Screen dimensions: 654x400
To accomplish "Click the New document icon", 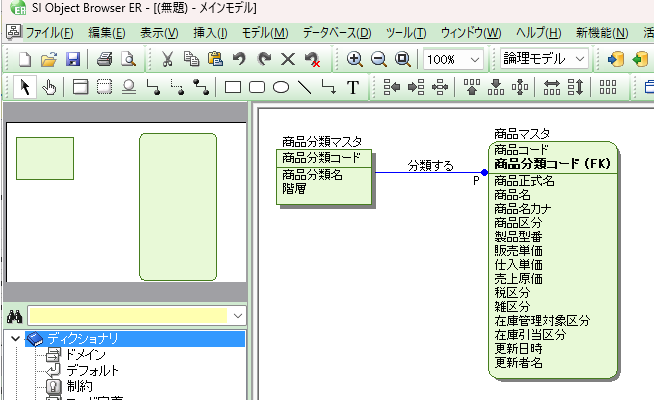I will (x=25, y=59).
